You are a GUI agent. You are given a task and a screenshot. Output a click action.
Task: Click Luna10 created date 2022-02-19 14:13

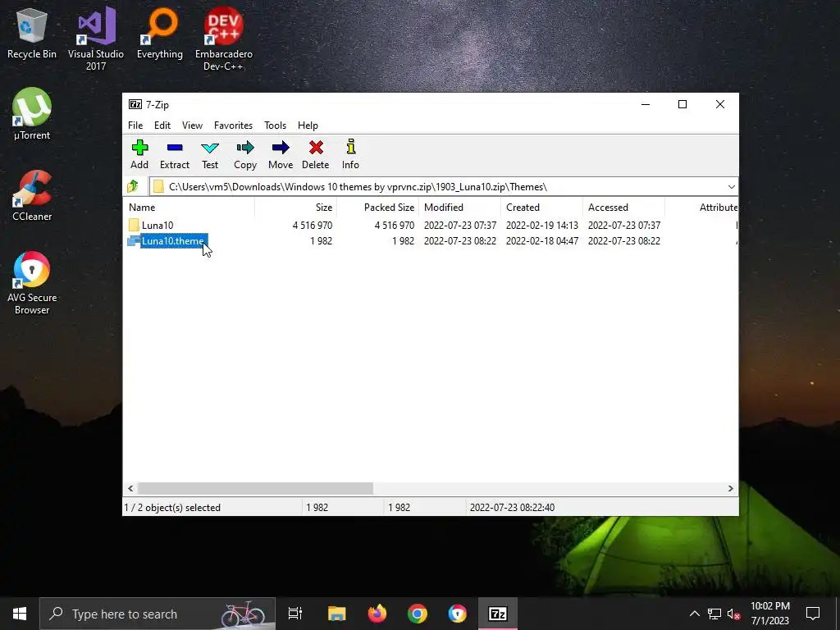click(542, 225)
